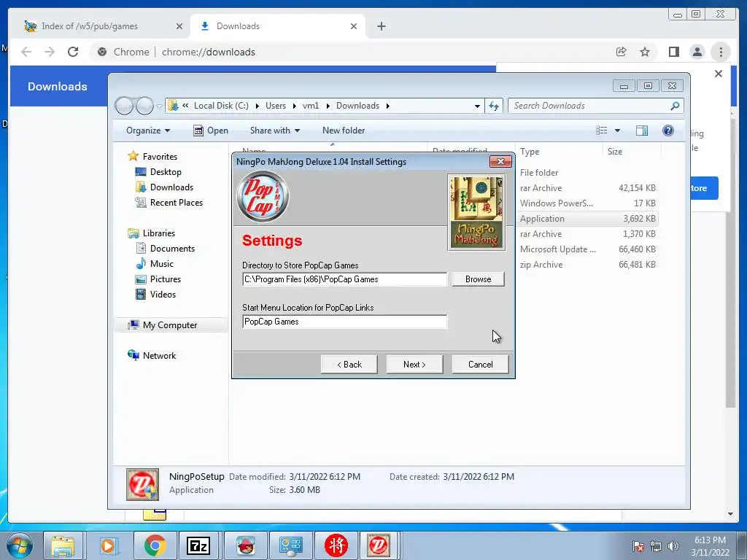747x560 pixels.
Task: Open the Chrome profile icon
Action: tap(697, 52)
